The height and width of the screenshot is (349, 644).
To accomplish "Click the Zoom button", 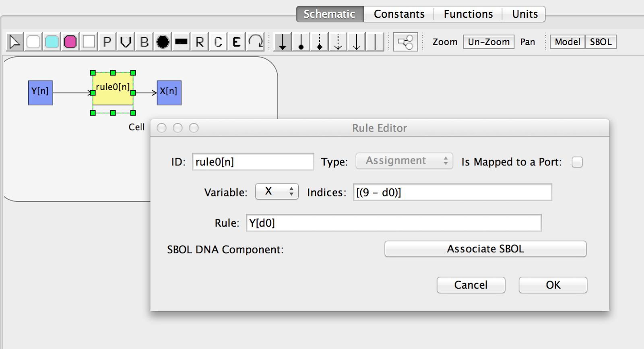I will click(x=445, y=42).
